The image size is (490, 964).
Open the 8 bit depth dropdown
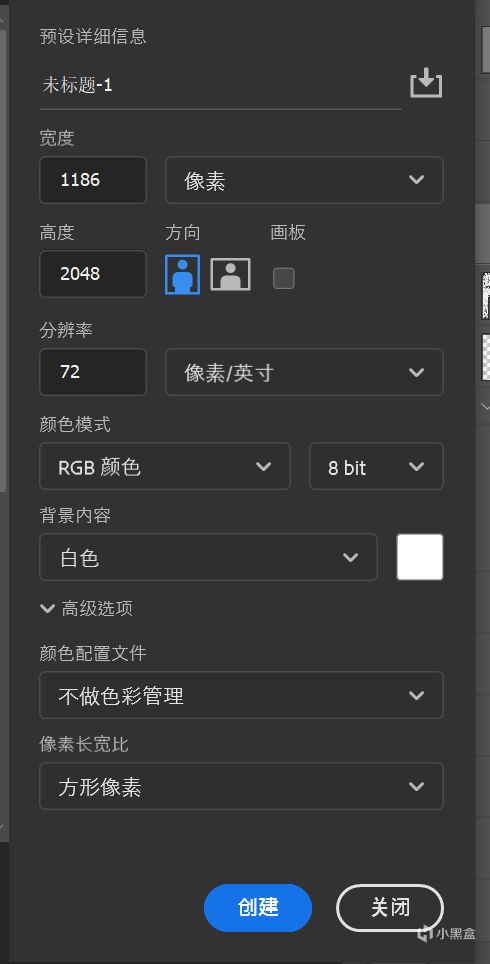(376, 466)
